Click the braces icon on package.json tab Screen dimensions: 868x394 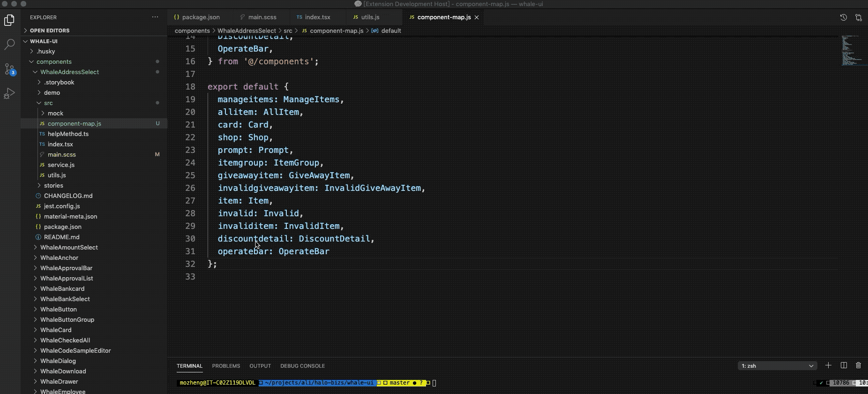tap(177, 17)
